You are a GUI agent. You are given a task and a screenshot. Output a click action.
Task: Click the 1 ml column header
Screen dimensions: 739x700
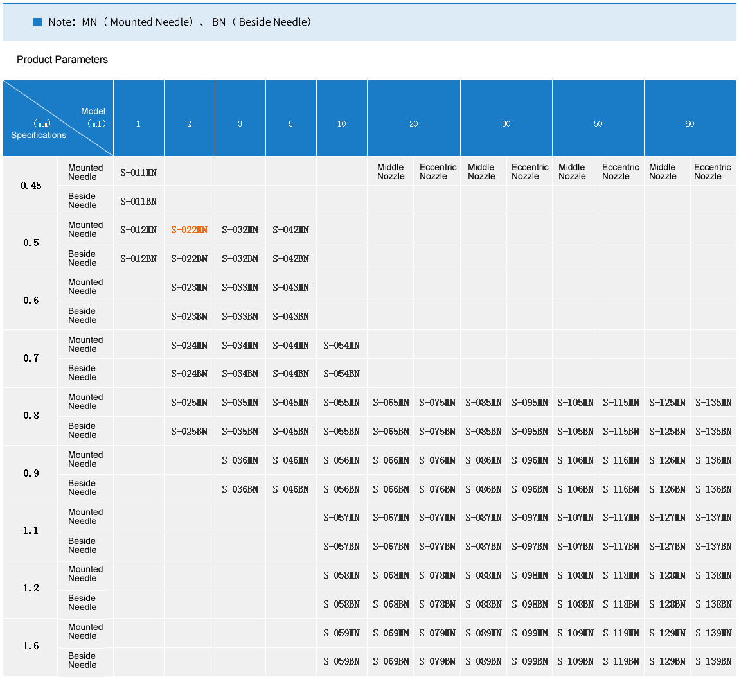point(138,124)
